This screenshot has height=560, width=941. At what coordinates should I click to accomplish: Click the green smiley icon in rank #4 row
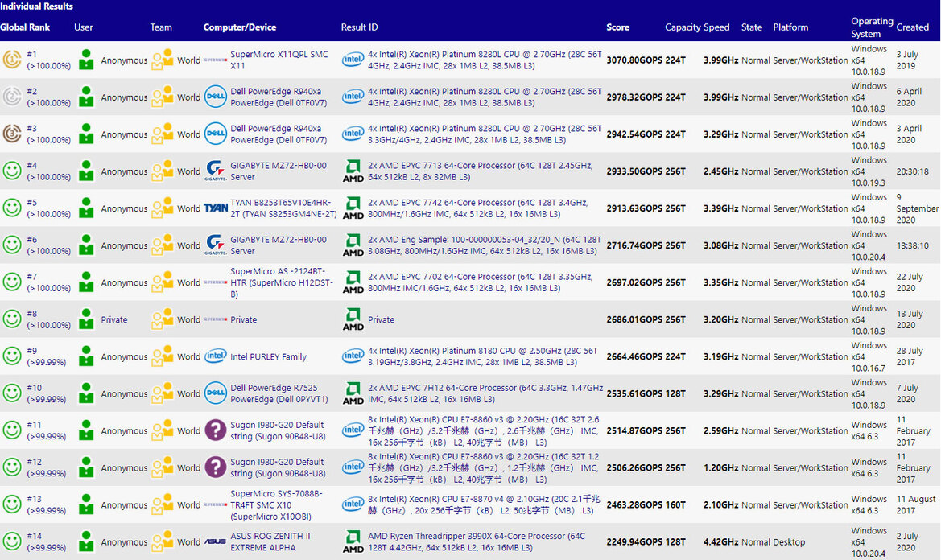click(12, 171)
